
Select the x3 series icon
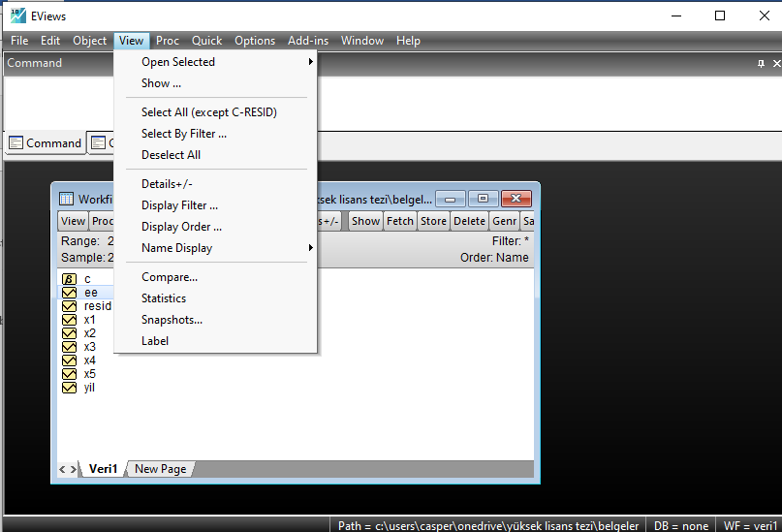coord(69,347)
